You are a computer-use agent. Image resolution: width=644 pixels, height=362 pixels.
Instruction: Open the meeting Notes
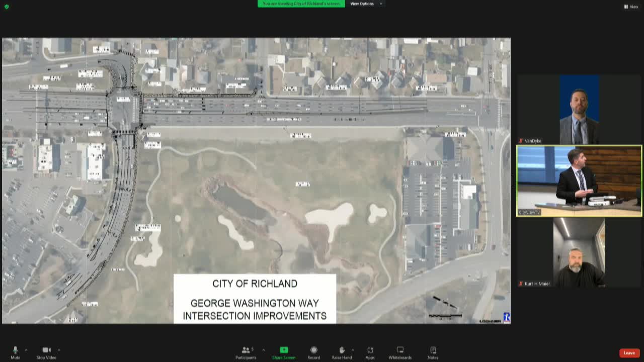coord(433,350)
